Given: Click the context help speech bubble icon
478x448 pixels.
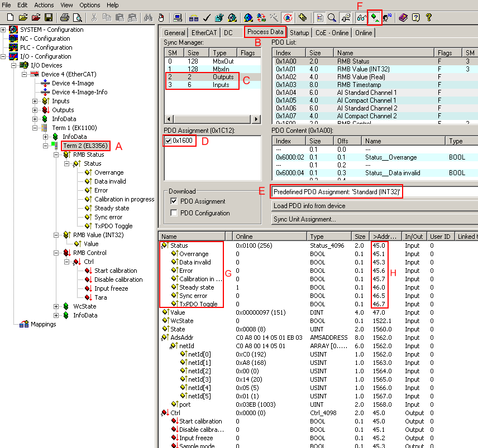Looking at the screenshot, I should 415,18.
